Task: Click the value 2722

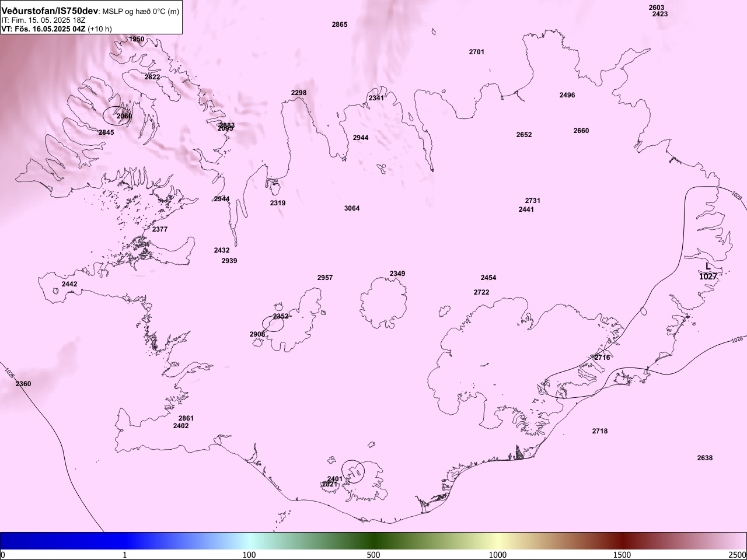Action: pyautogui.click(x=481, y=292)
